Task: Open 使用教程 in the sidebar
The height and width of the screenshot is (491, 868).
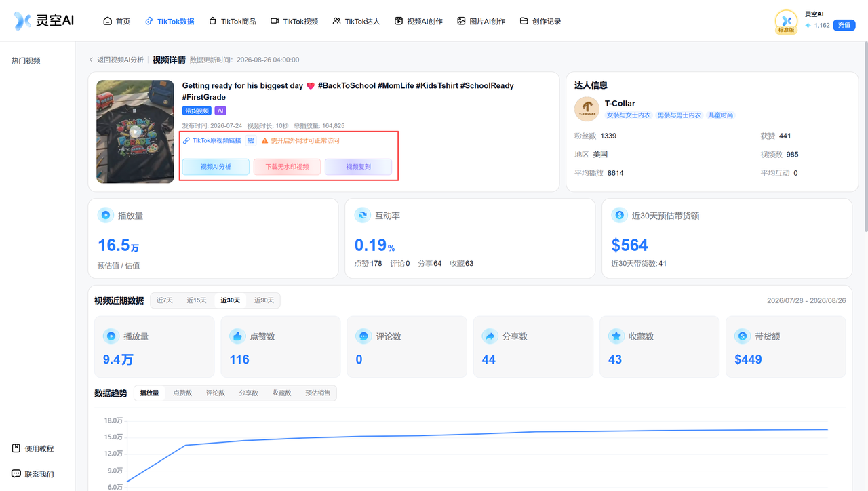Action: coord(33,448)
